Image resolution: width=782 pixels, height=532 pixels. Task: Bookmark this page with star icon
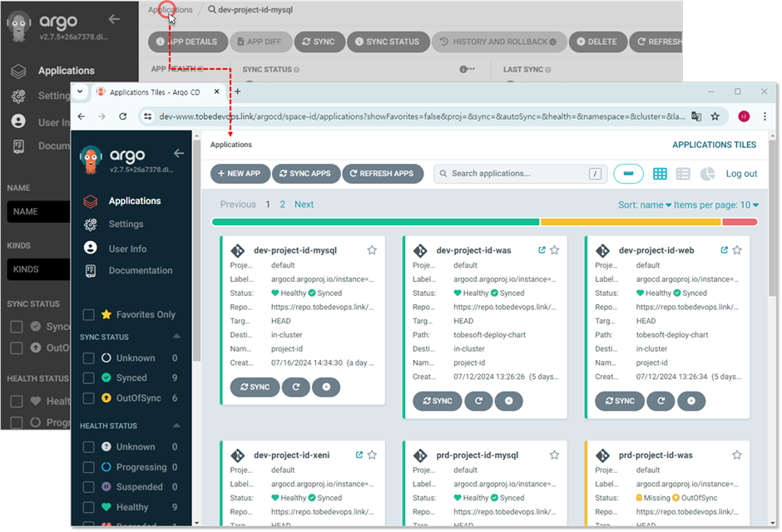pyautogui.click(x=715, y=116)
